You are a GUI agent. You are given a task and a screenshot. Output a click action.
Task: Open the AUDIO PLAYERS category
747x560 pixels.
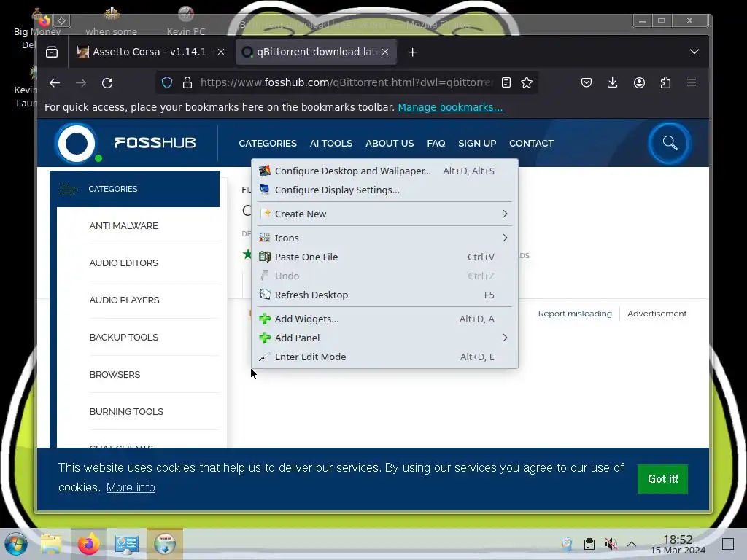tap(124, 300)
